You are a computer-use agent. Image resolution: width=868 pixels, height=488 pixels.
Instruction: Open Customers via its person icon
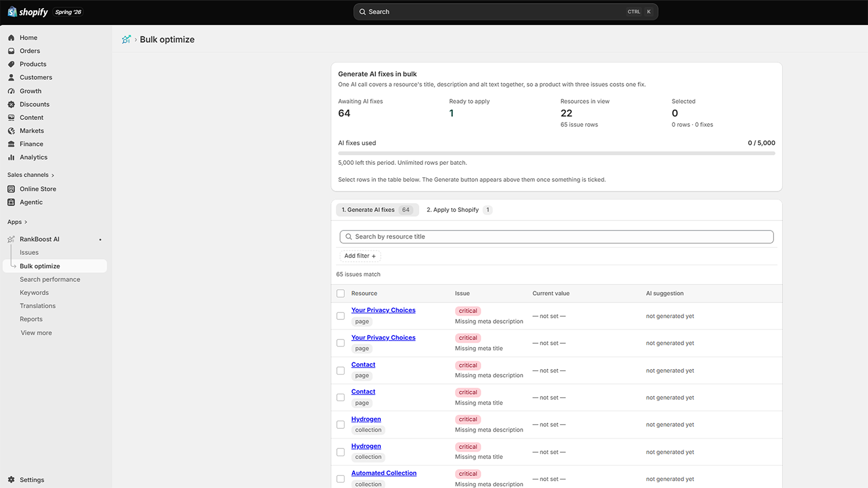(x=11, y=78)
